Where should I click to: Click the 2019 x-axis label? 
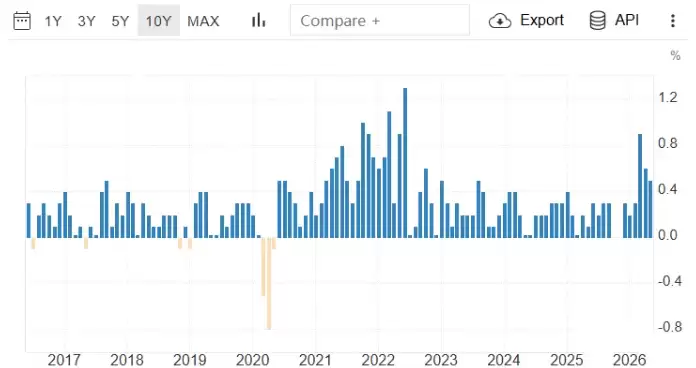(190, 360)
